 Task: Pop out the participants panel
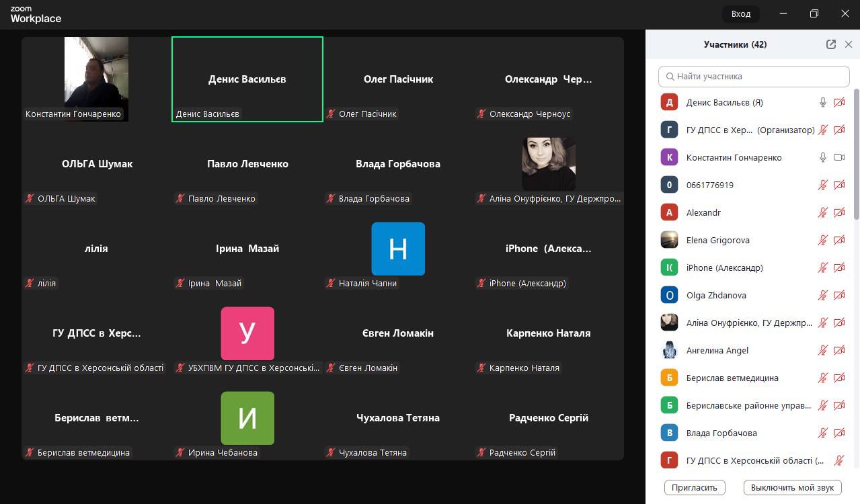tap(831, 44)
